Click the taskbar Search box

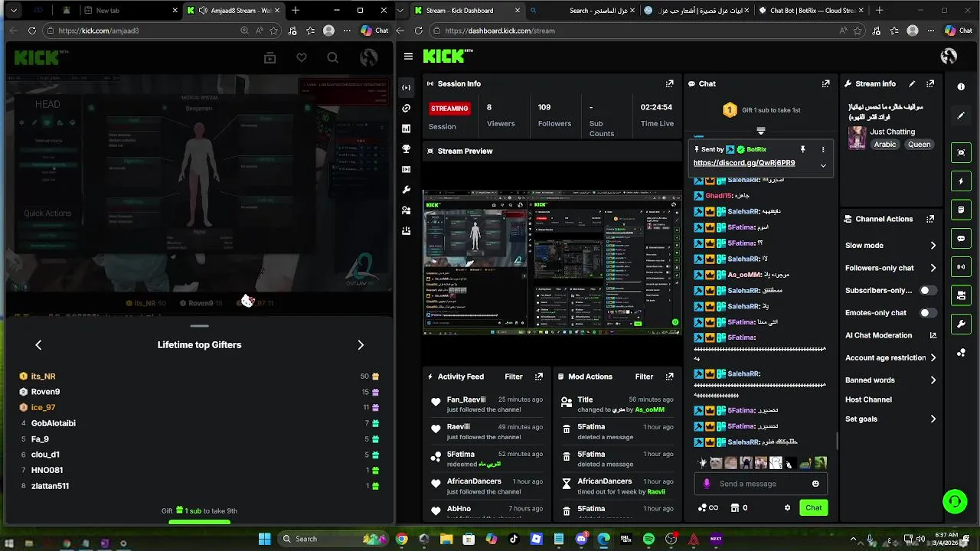pyautogui.click(x=334, y=539)
